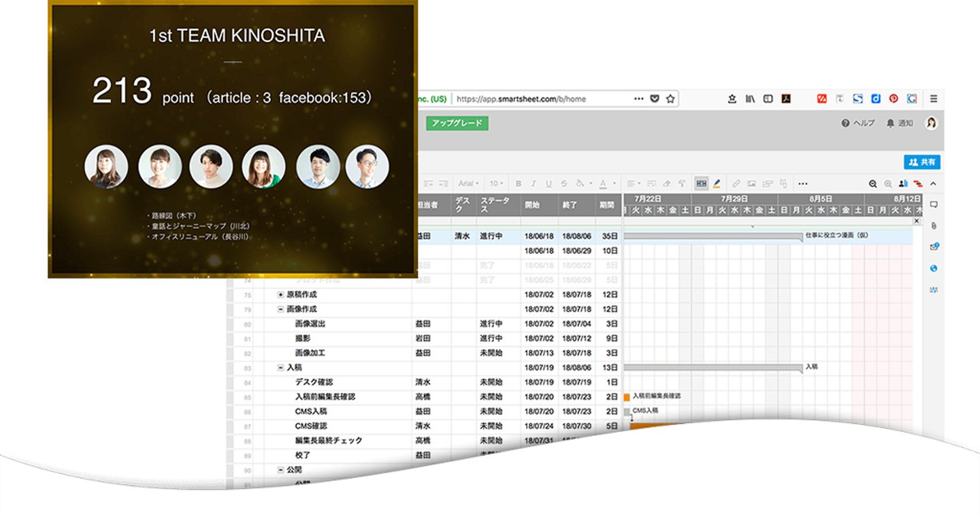
Task: Open the text alignment dropdown
Action: tap(634, 183)
